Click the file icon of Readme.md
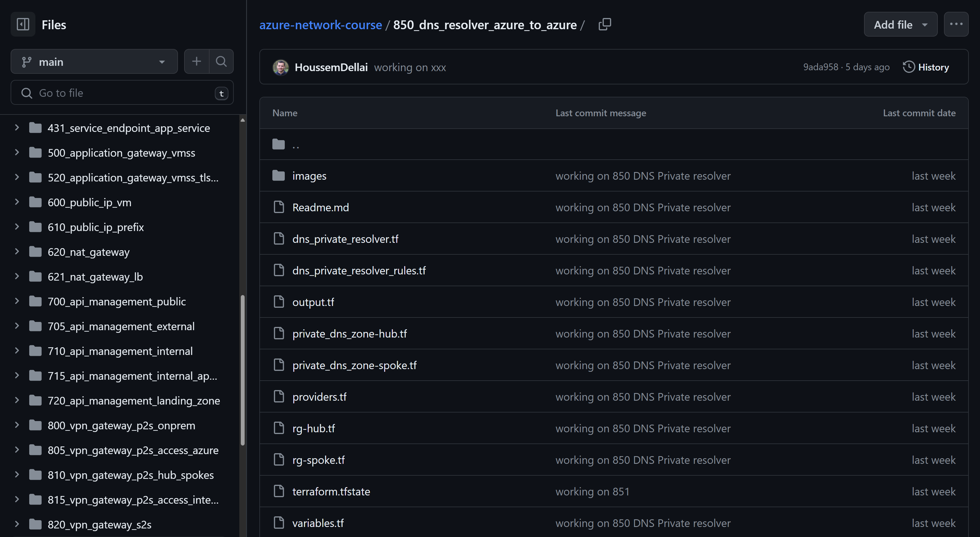 [x=279, y=207]
